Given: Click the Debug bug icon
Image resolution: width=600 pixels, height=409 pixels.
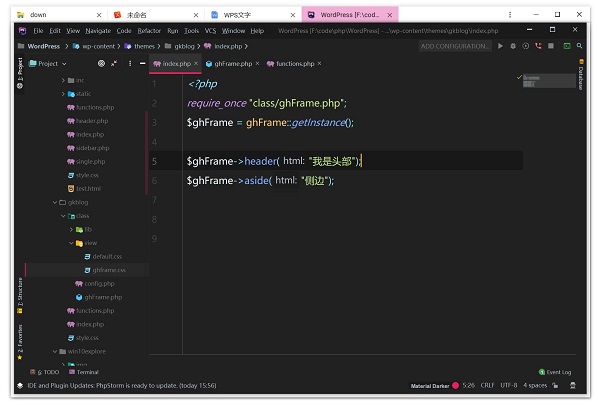Looking at the screenshot, I should click(513, 46).
